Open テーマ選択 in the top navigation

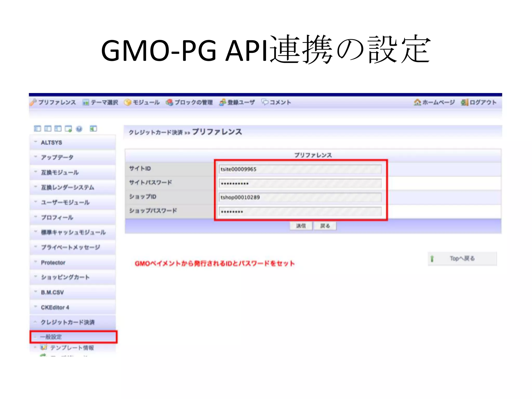coord(100,102)
